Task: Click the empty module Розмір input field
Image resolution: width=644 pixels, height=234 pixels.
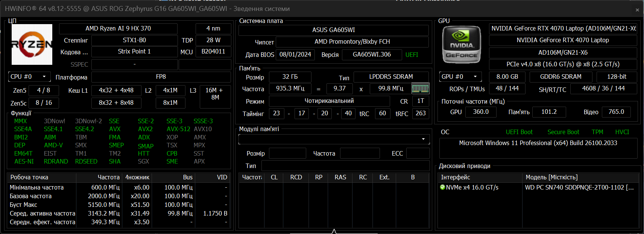Action: tap(287, 153)
